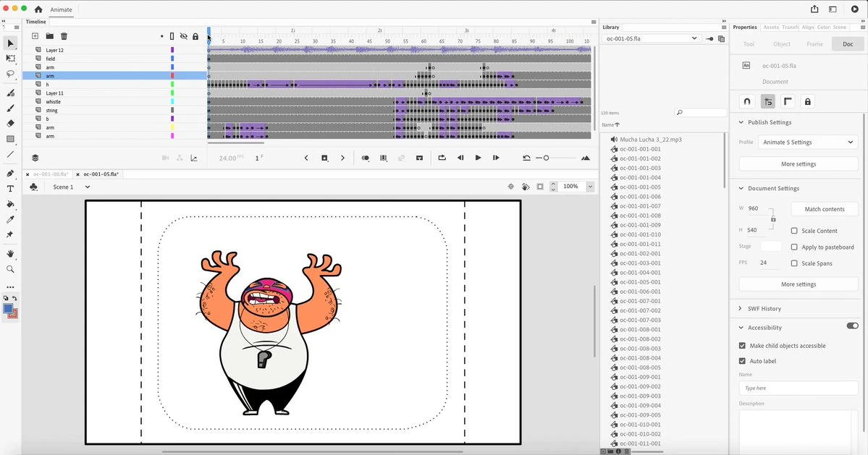
Task: Select the Lasso tool
Action: (10, 75)
